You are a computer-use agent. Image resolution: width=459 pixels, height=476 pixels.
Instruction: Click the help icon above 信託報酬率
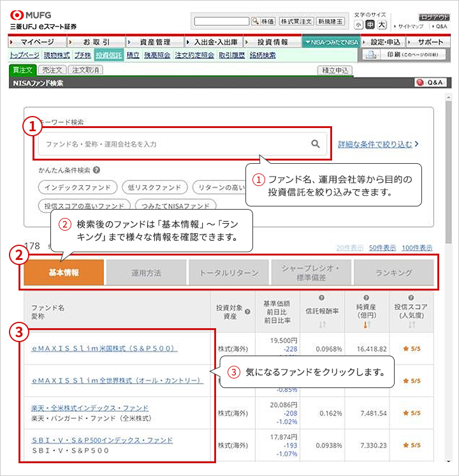click(x=322, y=298)
